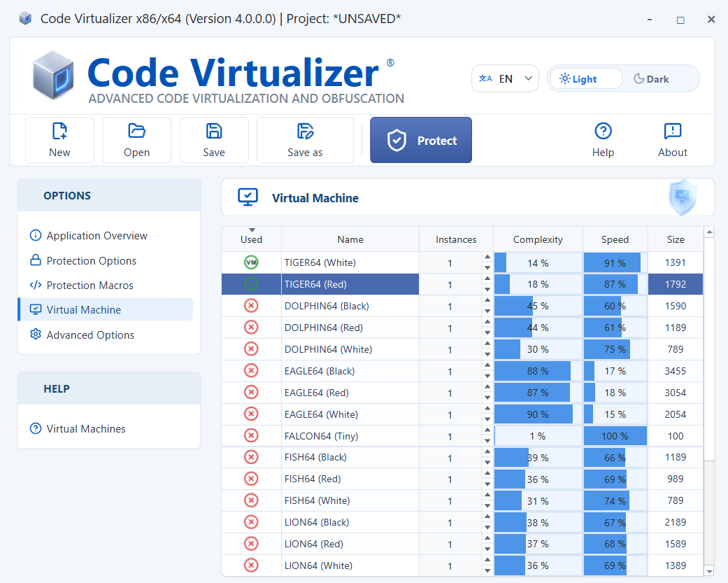Click the title bar application icon
Screen dimensions: 728x583
pyautogui.click(x=26, y=19)
